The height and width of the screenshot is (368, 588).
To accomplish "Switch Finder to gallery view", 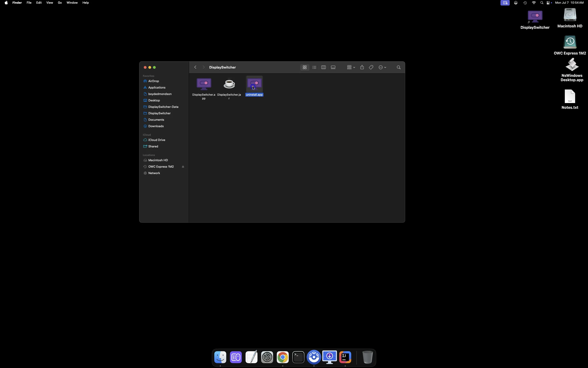I will tap(333, 67).
